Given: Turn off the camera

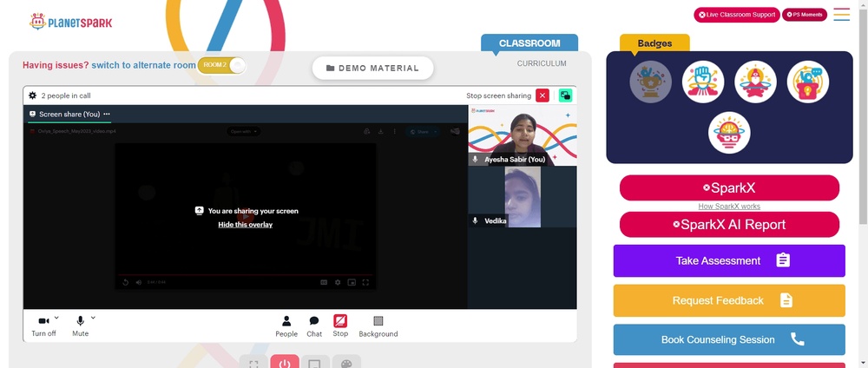Looking at the screenshot, I should [x=43, y=326].
